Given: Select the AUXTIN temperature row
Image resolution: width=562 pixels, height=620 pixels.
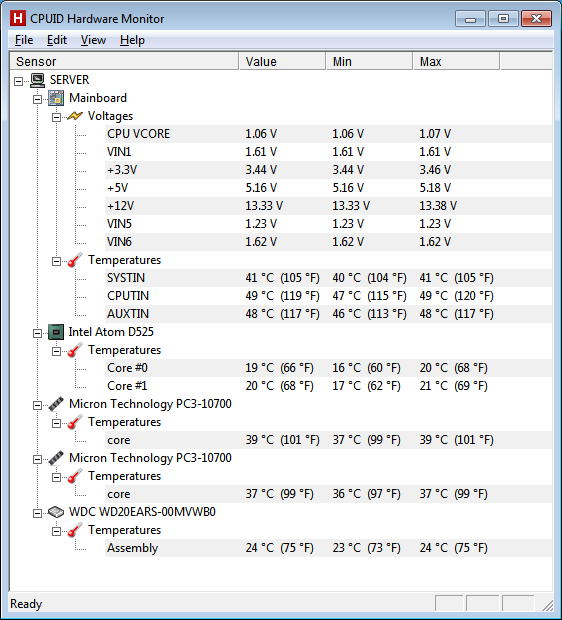Looking at the screenshot, I should pos(328,314).
